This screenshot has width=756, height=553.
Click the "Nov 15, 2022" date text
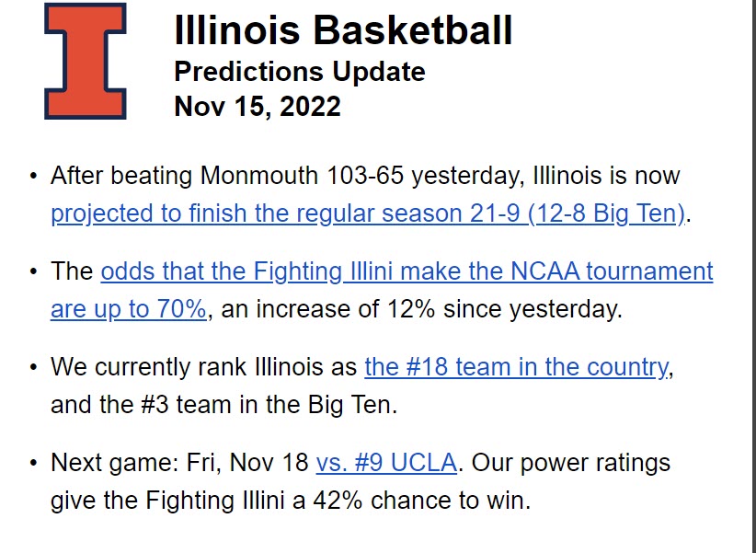pyautogui.click(x=257, y=106)
